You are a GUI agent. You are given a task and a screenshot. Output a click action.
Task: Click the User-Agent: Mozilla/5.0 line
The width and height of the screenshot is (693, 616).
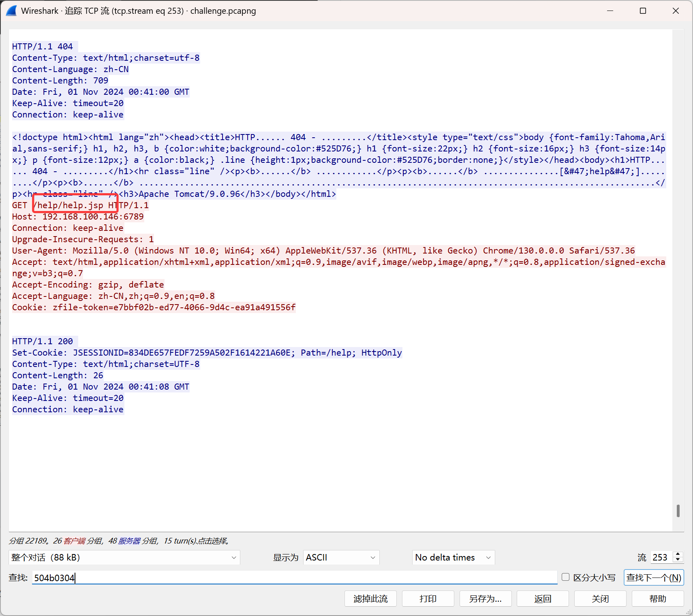coord(323,251)
